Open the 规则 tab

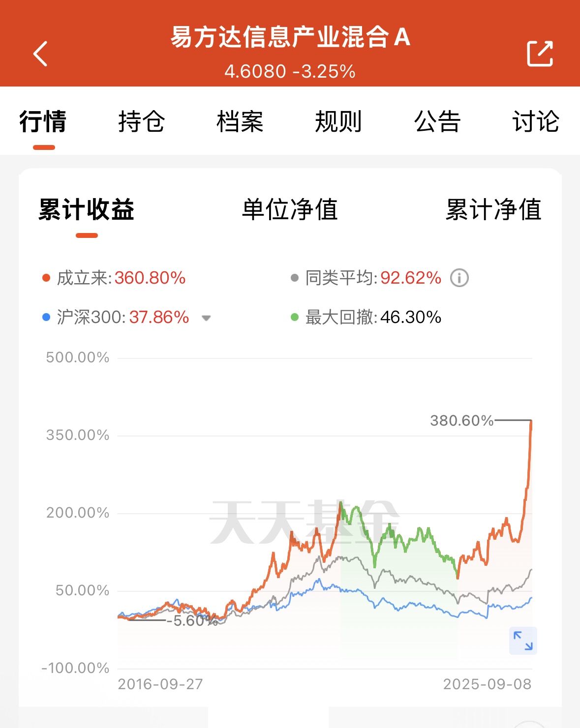(338, 121)
